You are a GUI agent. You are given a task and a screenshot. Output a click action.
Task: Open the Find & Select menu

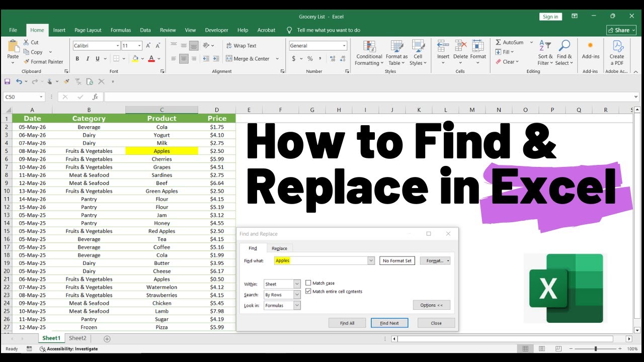tap(564, 53)
